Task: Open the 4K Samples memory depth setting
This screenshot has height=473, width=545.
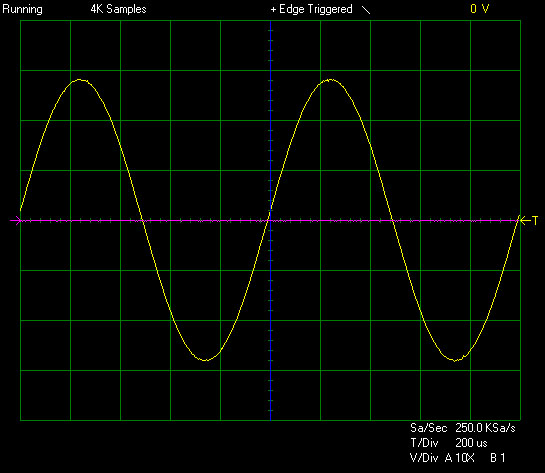Action: coord(119,9)
